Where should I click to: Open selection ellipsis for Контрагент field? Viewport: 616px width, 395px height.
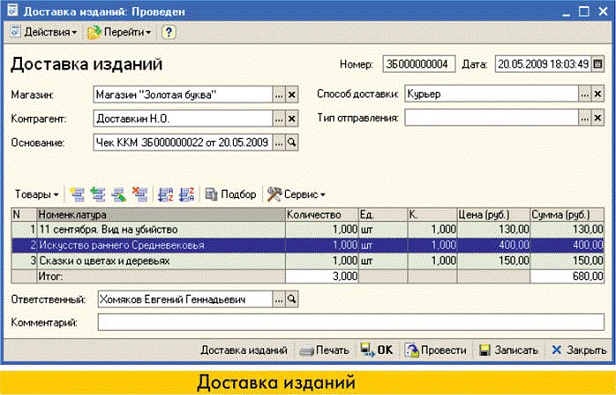coord(279,119)
